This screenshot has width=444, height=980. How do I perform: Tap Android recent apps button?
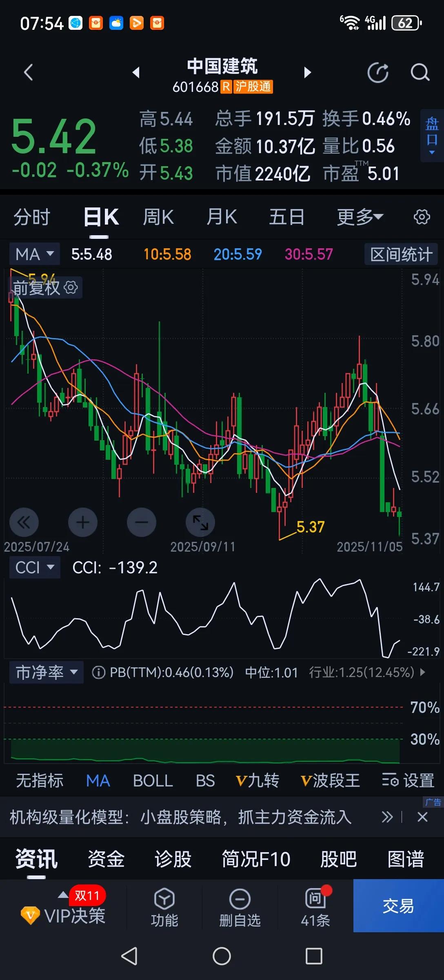click(314, 956)
